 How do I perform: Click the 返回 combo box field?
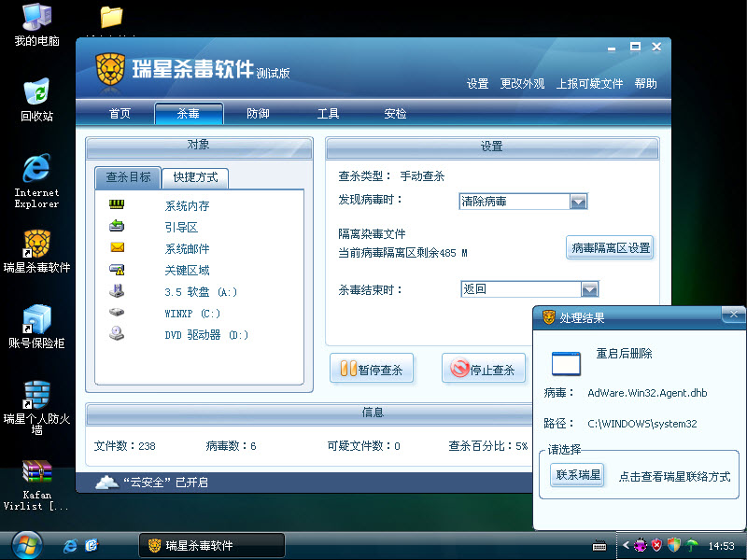pos(529,289)
